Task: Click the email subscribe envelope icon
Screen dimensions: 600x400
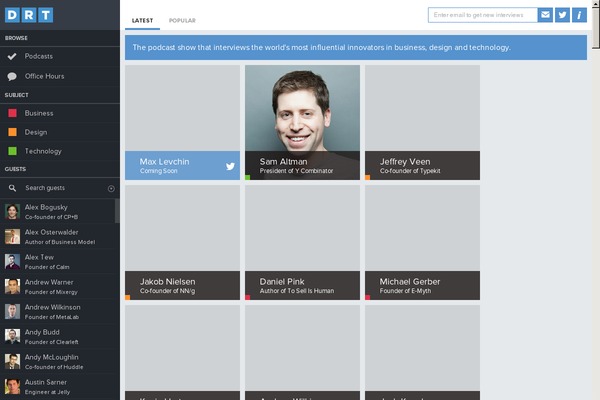Action: tap(545, 15)
